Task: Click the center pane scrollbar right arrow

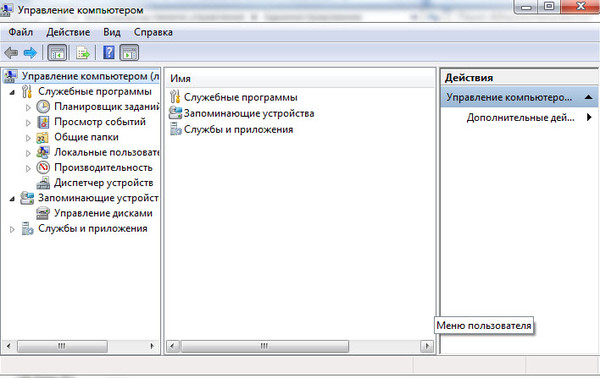Action: coord(427,346)
